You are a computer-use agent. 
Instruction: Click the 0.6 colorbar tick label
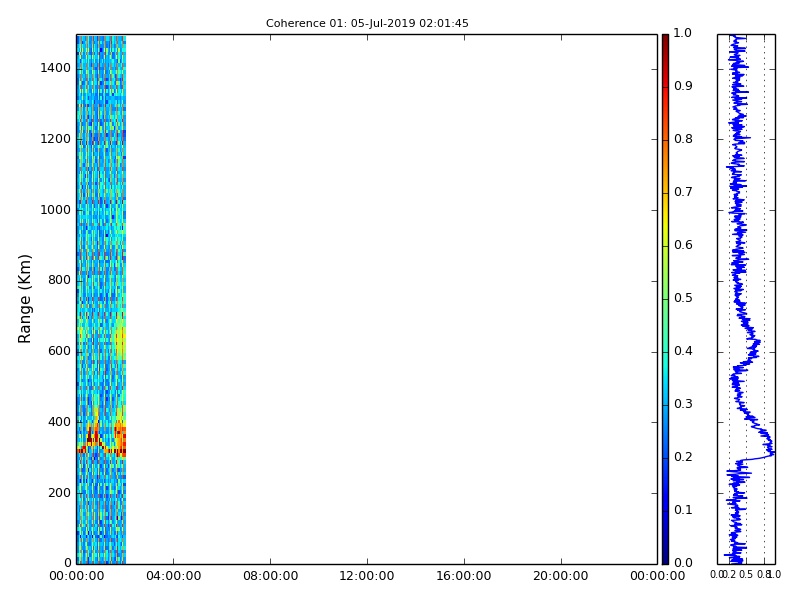point(683,245)
